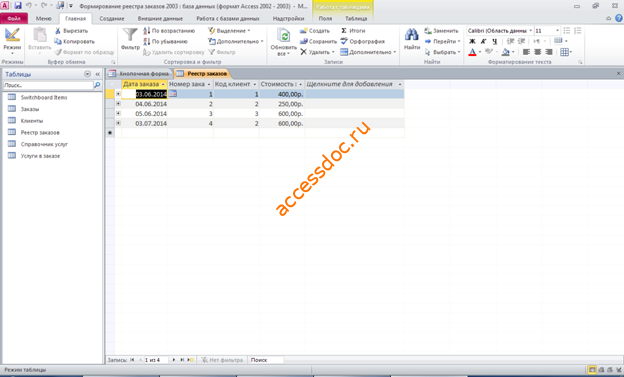This screenshot has height=377, width=624.
Task: Click the search magnifier in navigation pane
Action: 97,85
